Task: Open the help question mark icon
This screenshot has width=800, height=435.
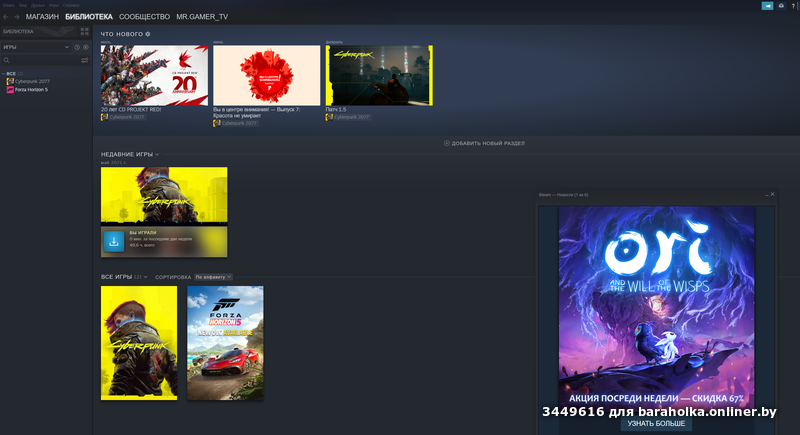Action: (794, 6)
